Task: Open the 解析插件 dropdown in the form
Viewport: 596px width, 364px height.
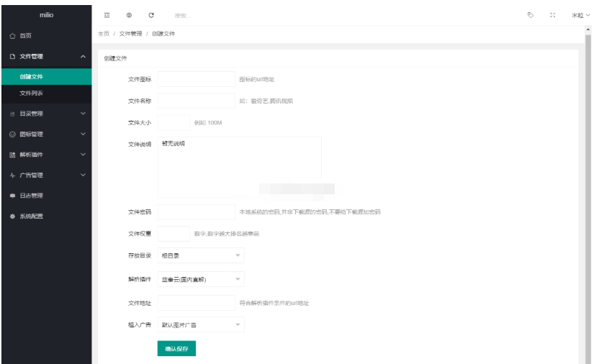Action: click(201, 279)
